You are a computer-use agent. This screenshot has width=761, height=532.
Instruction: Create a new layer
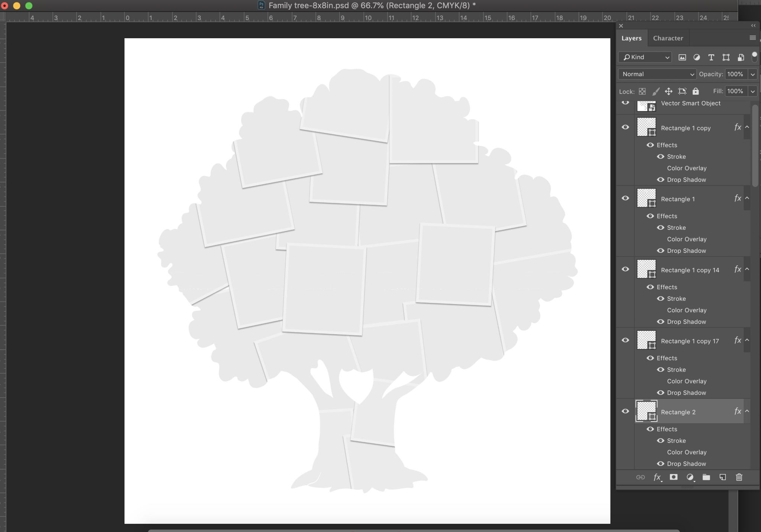pyautogui.click(x=723, y=477)
